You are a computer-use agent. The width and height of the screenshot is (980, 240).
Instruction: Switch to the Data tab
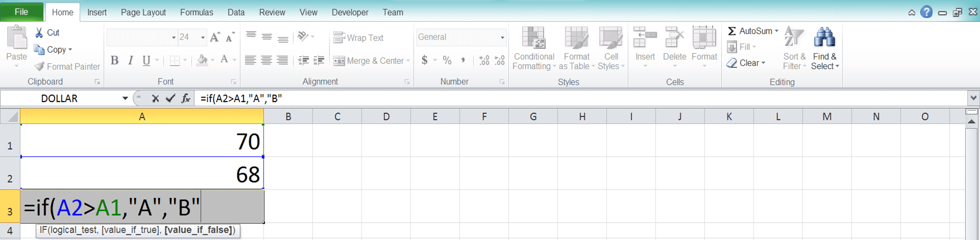236,12
